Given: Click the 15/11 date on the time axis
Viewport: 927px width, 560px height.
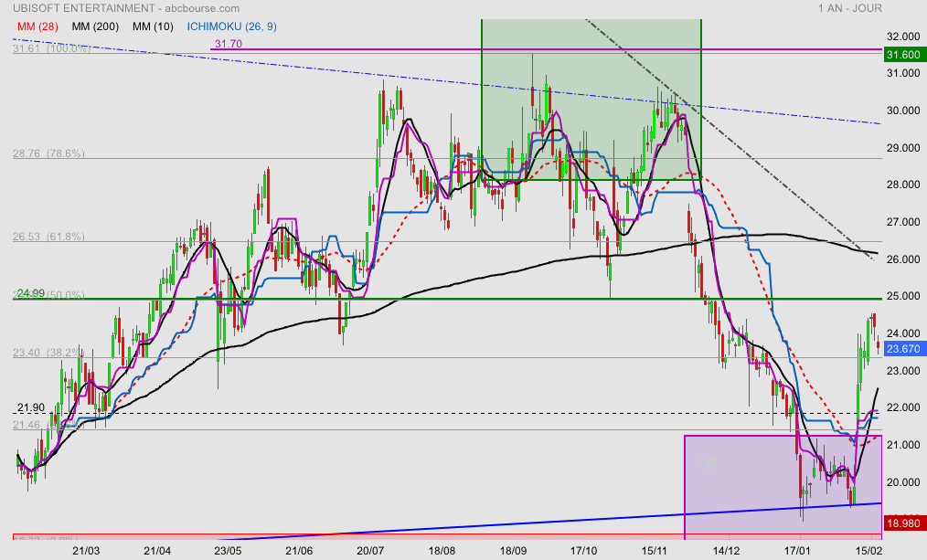Looking at the screenshot, I should [655, 551].
